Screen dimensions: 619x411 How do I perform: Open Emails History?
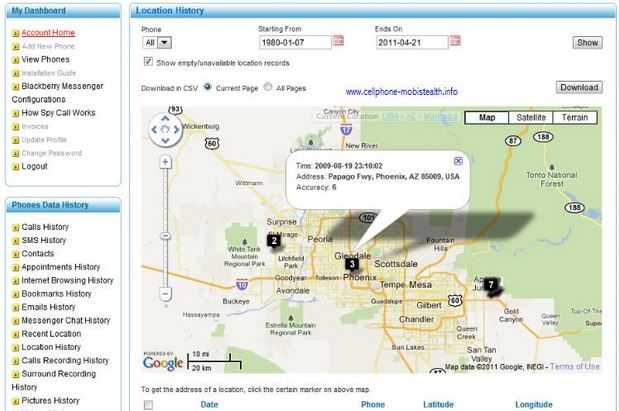(48, 307)
